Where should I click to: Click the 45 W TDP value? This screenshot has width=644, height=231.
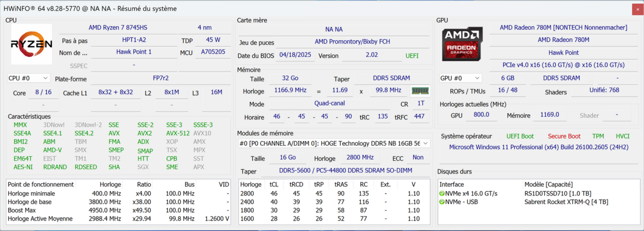213,40
